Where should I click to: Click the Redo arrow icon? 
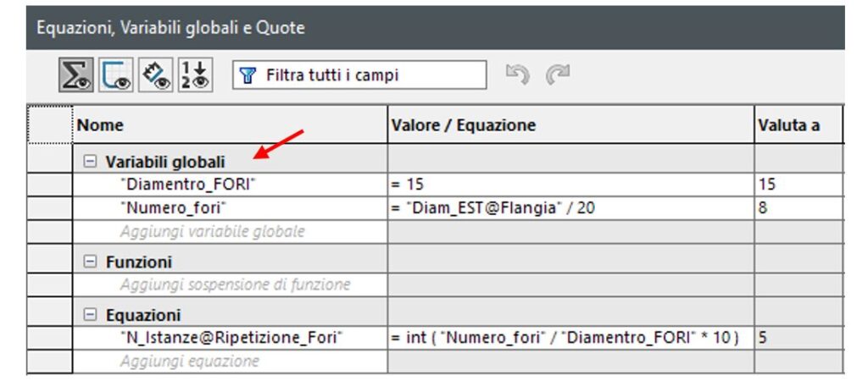[556, 75]
